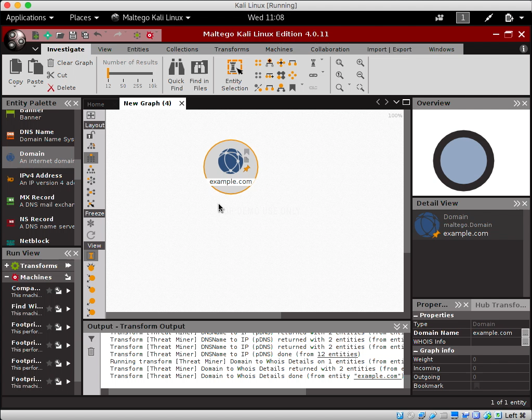Collapse Graph info section
This screenshot has height=420, width=532.
[416, 350]
